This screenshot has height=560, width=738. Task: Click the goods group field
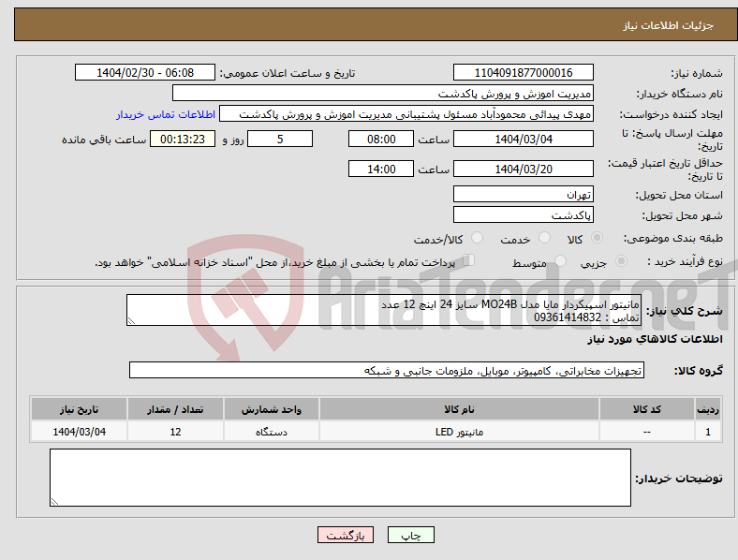(387, 370)
